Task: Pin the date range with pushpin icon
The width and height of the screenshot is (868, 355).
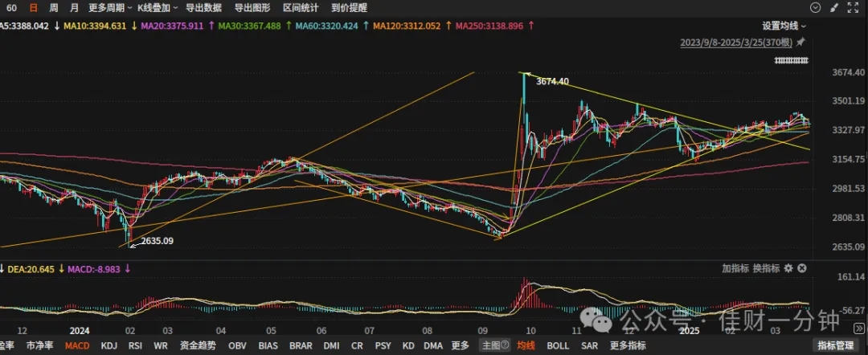Action: pos(800,43)
